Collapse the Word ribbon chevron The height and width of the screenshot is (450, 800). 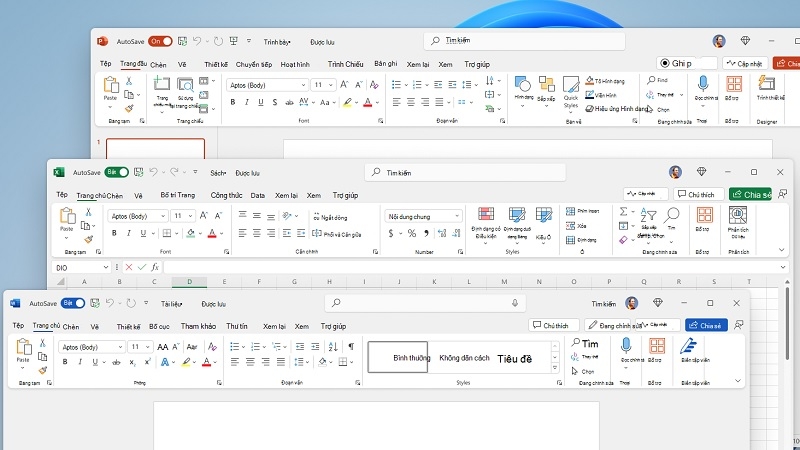[x=738, y=381]
